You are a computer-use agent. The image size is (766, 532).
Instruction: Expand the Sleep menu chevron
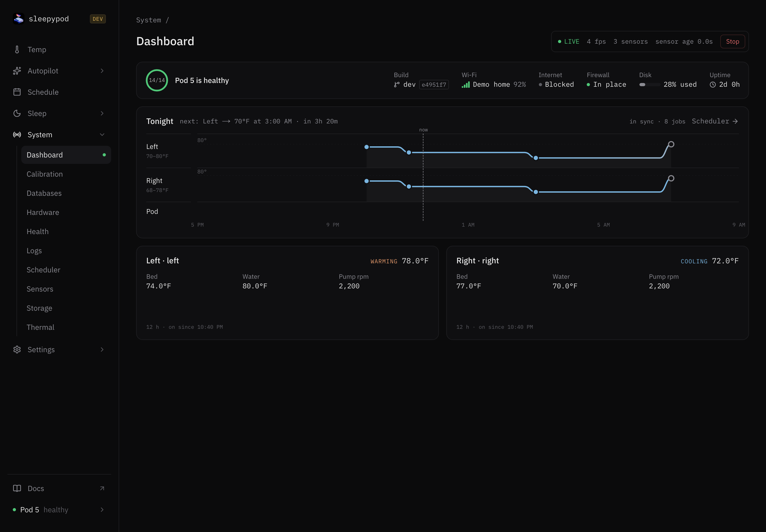point(102,113)
